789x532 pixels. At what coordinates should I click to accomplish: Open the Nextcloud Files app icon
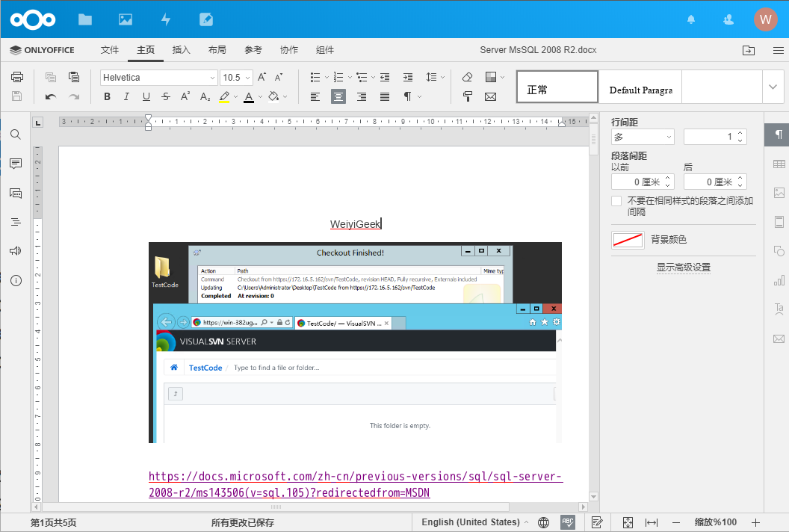(x=85, y=19)
